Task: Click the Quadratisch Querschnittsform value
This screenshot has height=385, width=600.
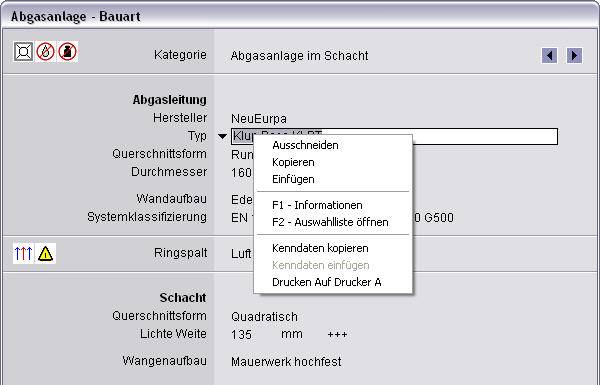Action: coord(264,317)
